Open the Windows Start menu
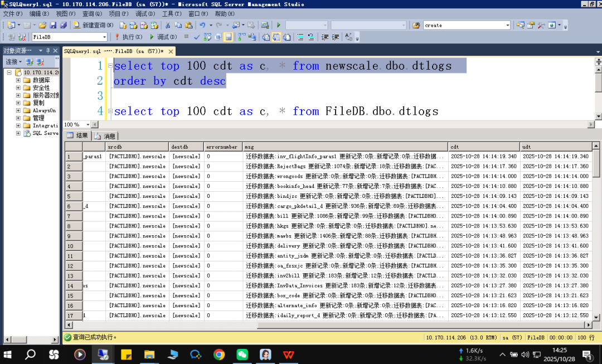Screen dimensions: 602x364 click(8, 355)
